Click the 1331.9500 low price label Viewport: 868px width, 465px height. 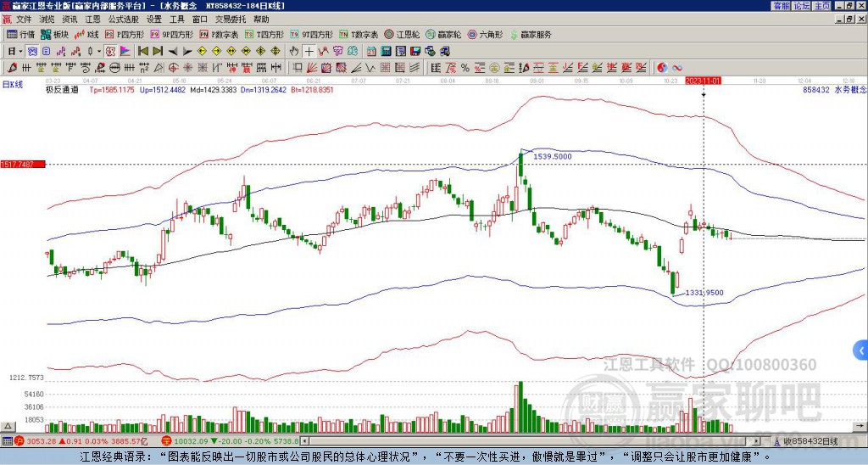click(704, 293)
